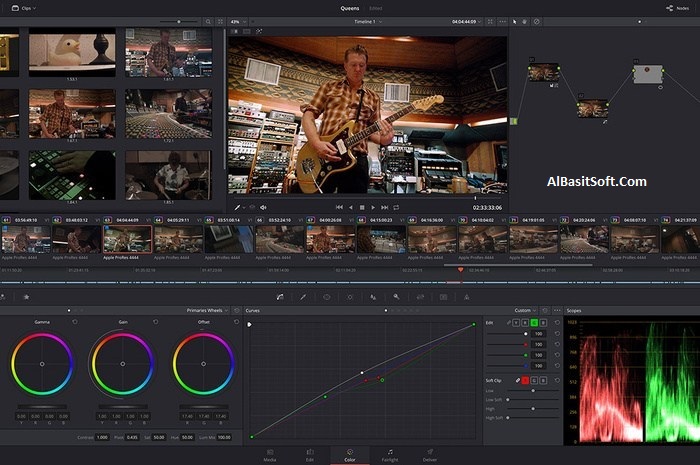Select the arrow pointer tool in node editor

coord(514,21)
